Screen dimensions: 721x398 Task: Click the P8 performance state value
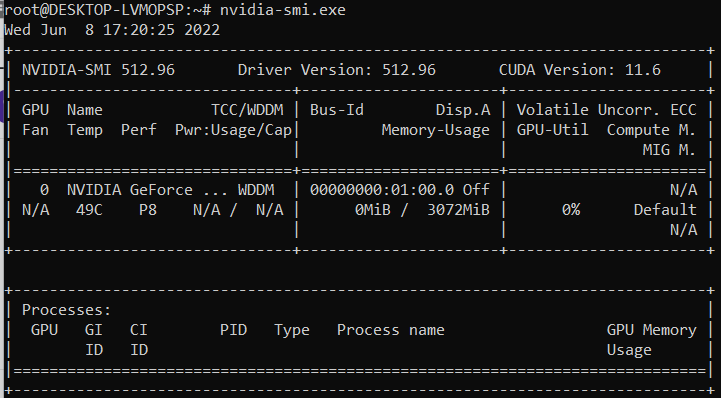pyautogui.click(x=148, y=210)
